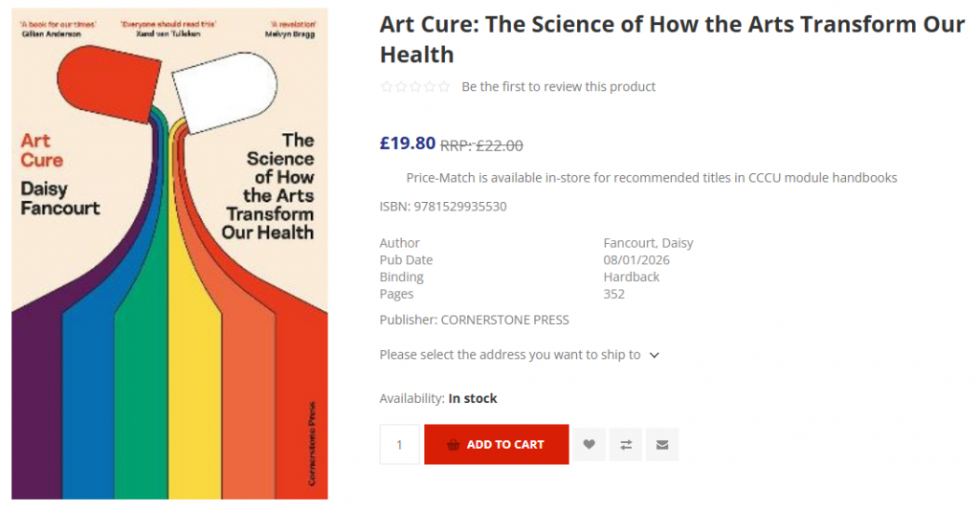Click the compare product arrows icon
Image resolution: width=980 pixels, height=511 pixels.
(x=626, y=445)
